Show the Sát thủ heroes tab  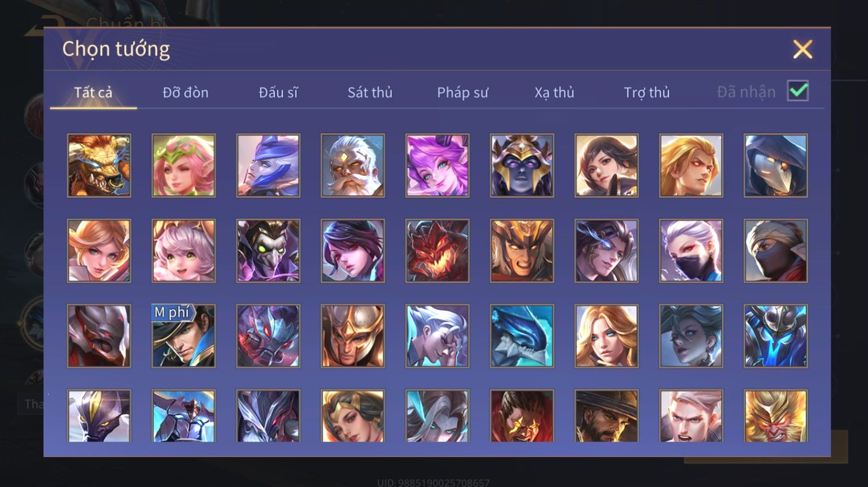[x=370, y=92]
